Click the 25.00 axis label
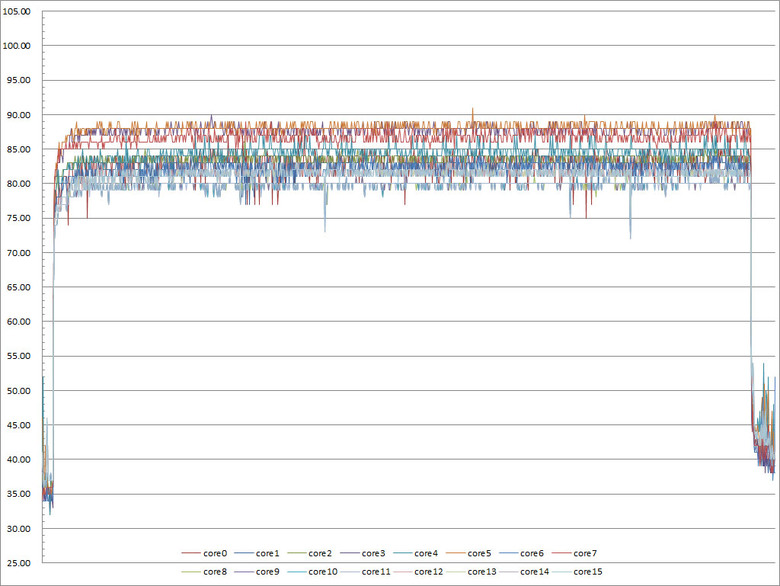This screenshot has width=780, height=586. (x=18, y=563)
